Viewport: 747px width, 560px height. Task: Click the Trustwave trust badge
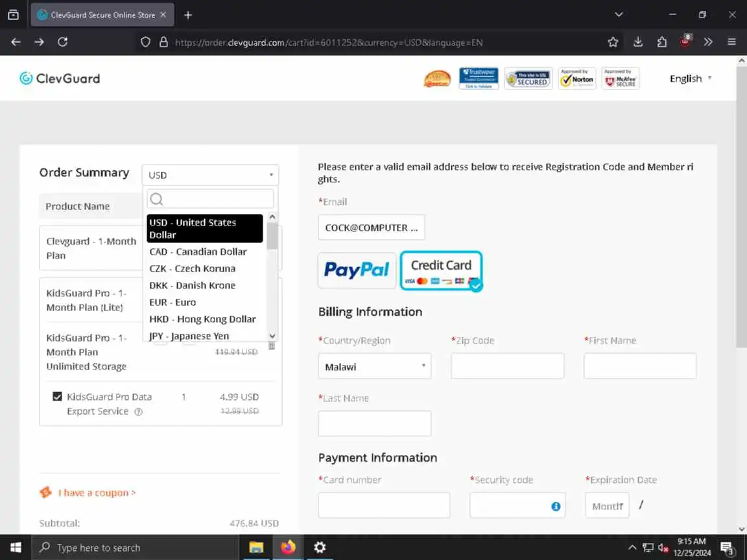479,78
